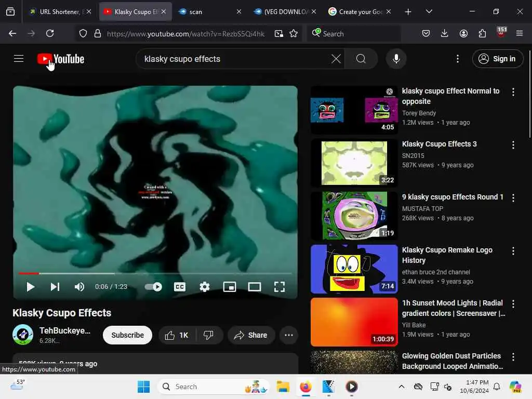This screenshot has height=399, width=532.
Task: Click the Firefox taskbar icon
Action: pyautogui.click(x=305, y=387)
